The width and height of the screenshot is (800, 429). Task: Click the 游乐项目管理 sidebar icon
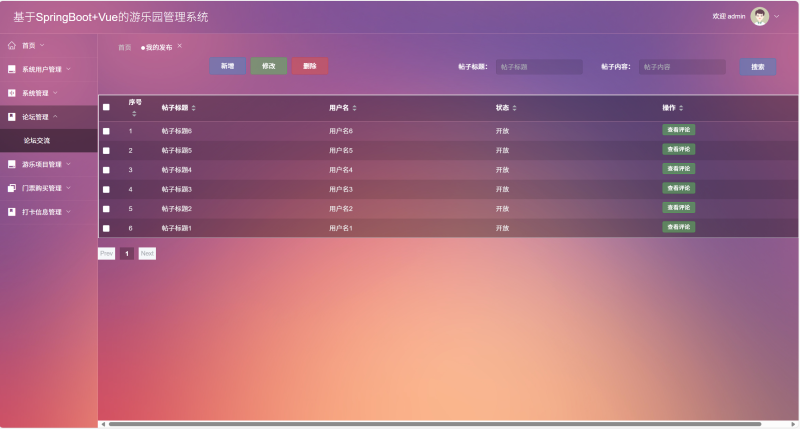12,164
